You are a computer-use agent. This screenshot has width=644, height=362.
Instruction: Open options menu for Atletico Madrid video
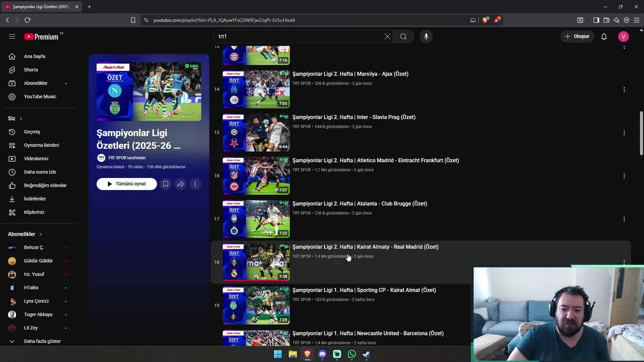click(x=624, y=176)
